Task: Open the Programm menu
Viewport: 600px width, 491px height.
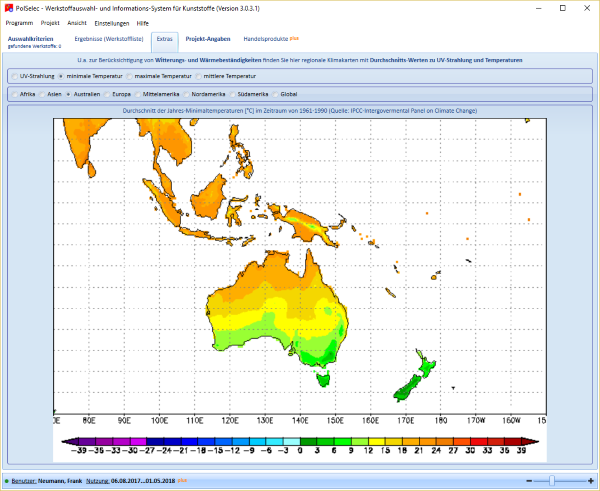Action: pos(19,23)
